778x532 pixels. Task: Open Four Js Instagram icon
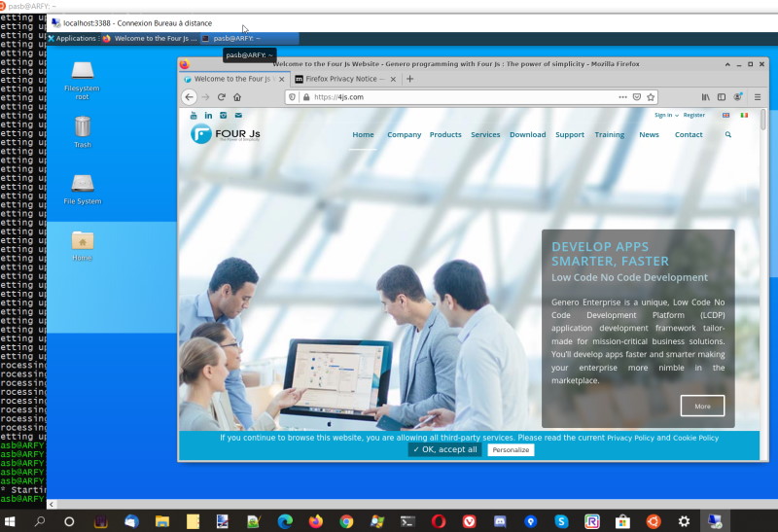224,116
